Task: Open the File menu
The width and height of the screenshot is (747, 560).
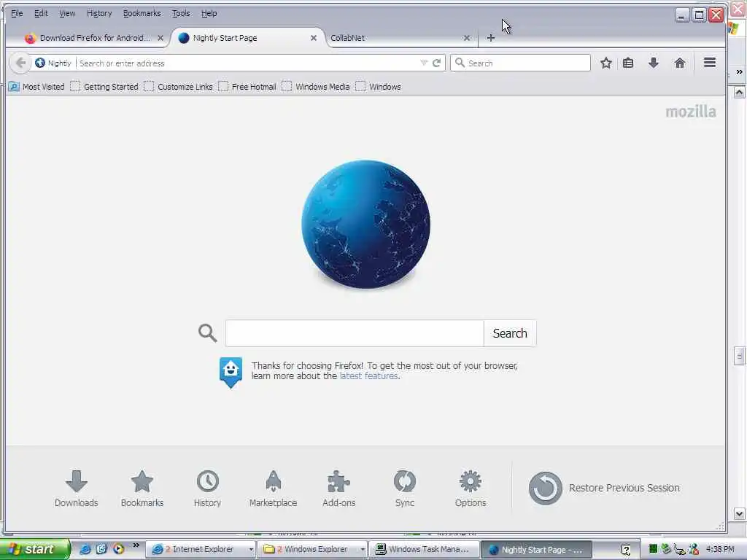Action: click(17, 13)
